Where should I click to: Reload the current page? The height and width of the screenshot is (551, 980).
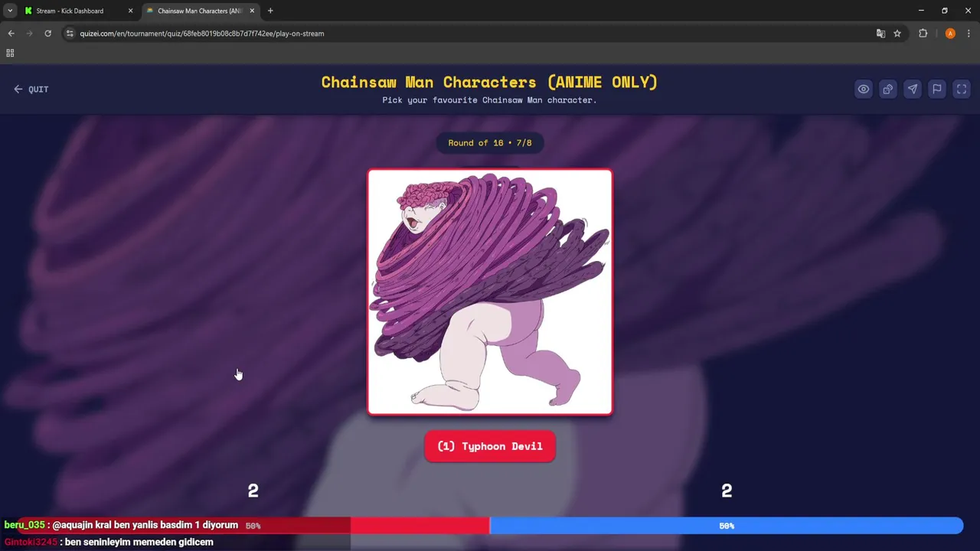pyautogui.click(x=47, y=34)
